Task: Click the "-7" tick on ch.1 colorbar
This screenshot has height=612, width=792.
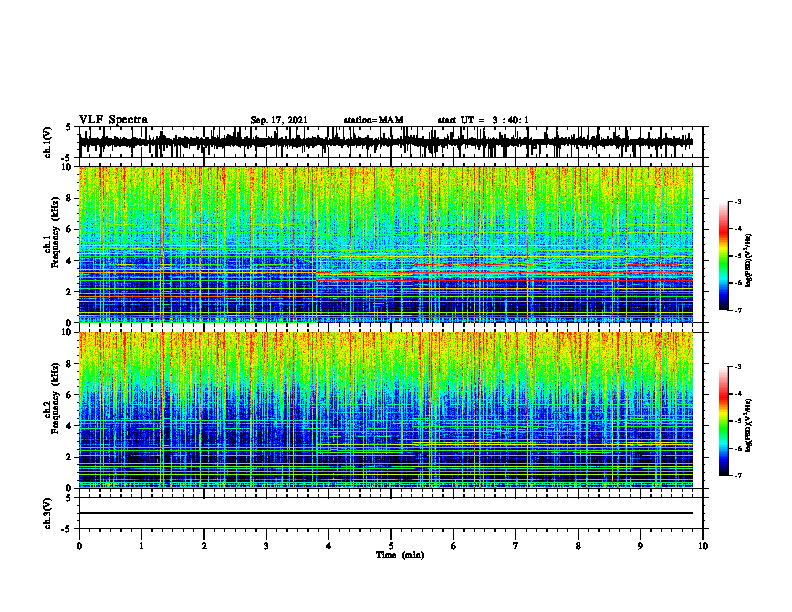Action: pyautogui.click(x=737, y=310)
